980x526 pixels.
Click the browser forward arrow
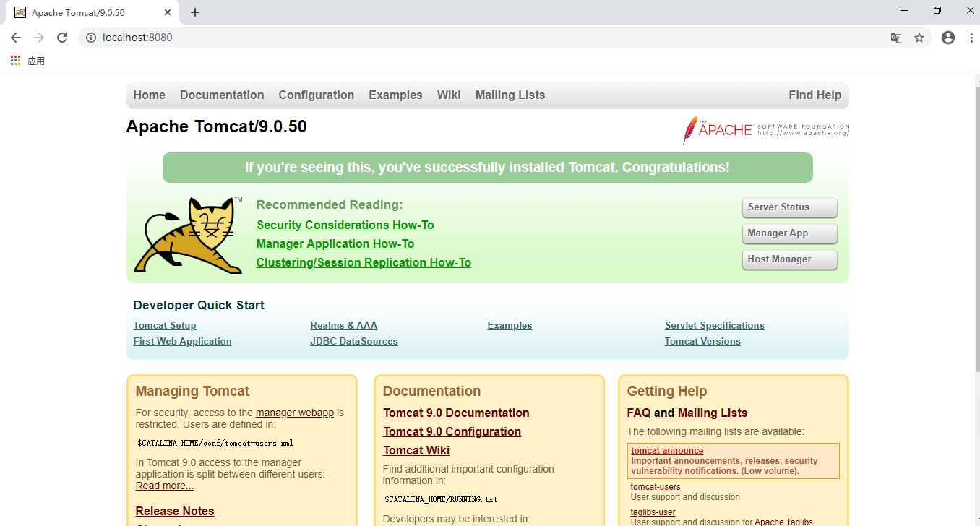pyautogui.click(x=39, y=38)
